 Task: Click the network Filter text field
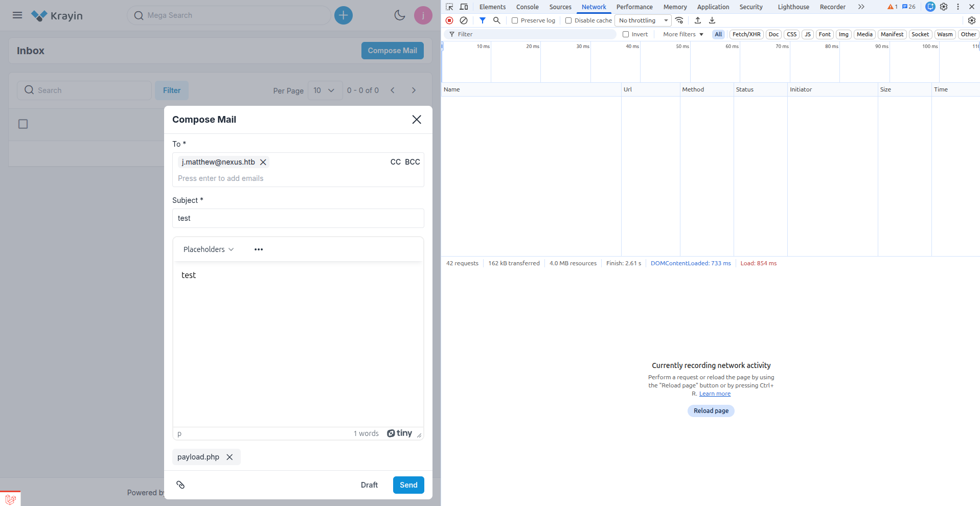pos(531,34)
